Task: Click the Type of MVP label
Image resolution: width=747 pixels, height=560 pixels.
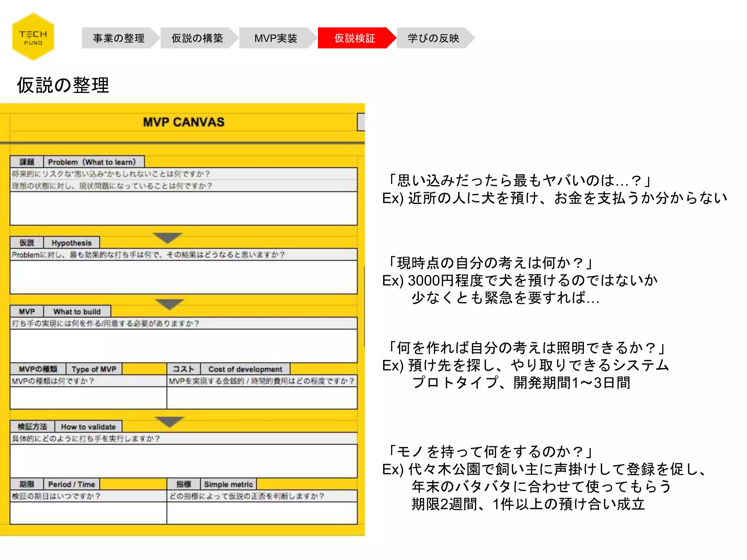Action: 94,369
